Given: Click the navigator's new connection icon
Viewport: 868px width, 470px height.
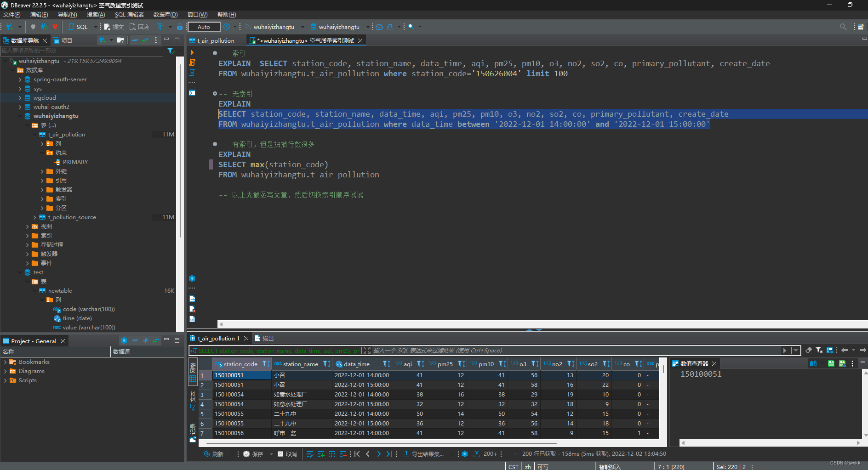Looking at the screenshot, I should point(102,40).
